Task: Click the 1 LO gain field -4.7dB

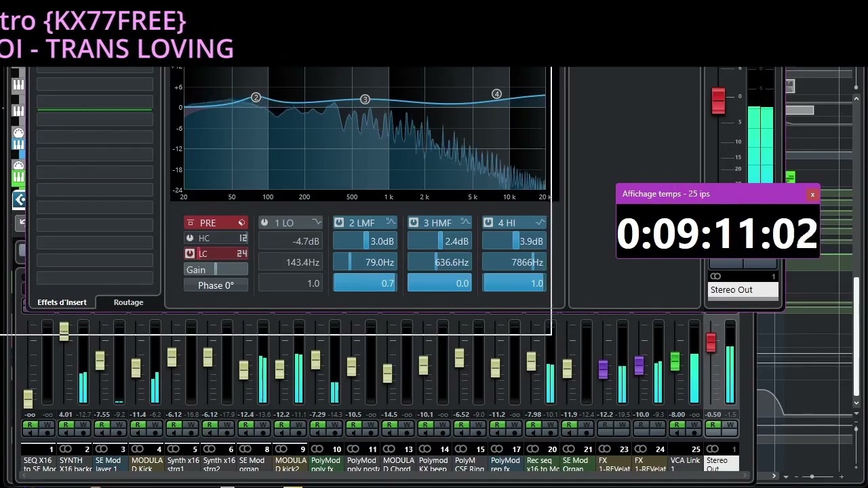Action: (x=290, y=241)
